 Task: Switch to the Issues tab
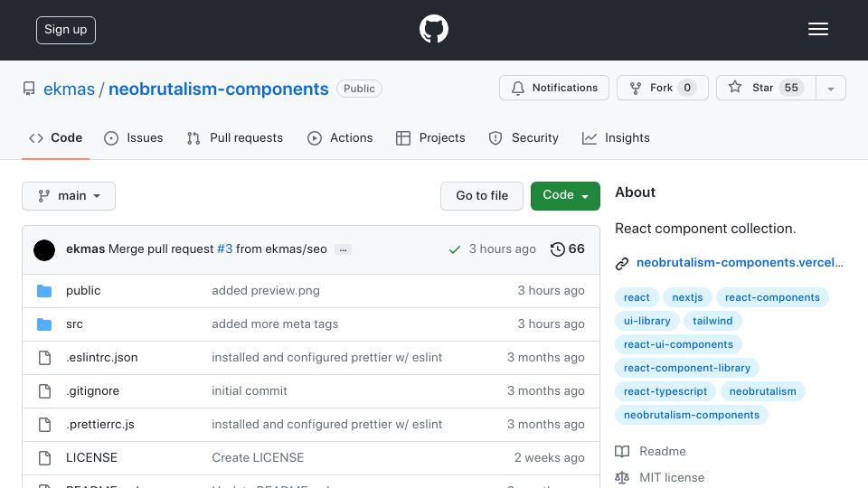(x=134, y=137)
